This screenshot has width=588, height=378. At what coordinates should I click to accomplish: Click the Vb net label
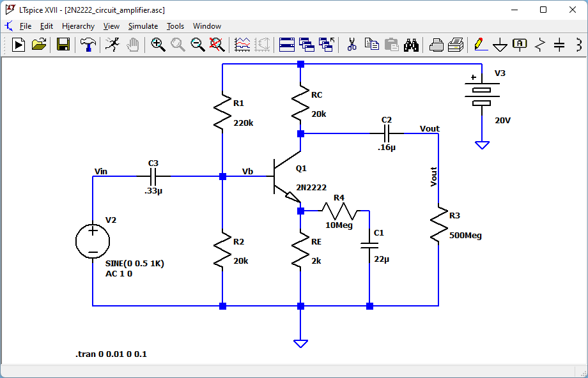pyautogui.click(x=247, y=171)
